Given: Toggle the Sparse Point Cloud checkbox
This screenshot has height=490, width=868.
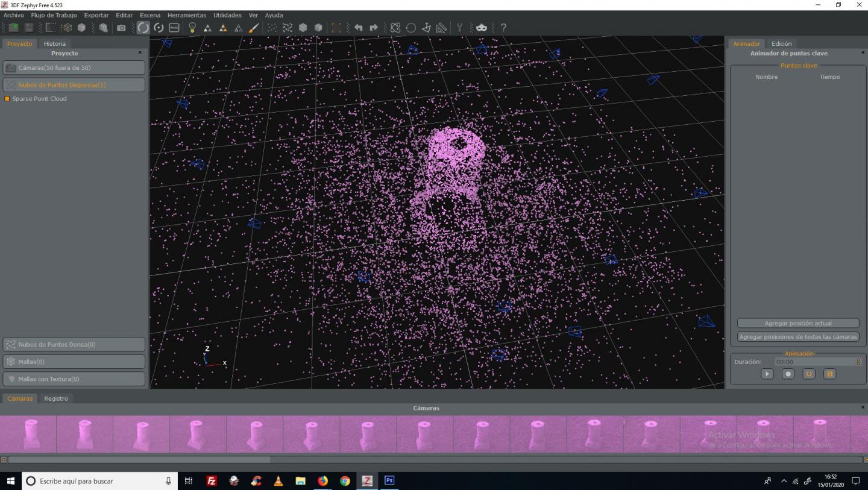Looking at the screenshot, I should [x=7, y=99].
